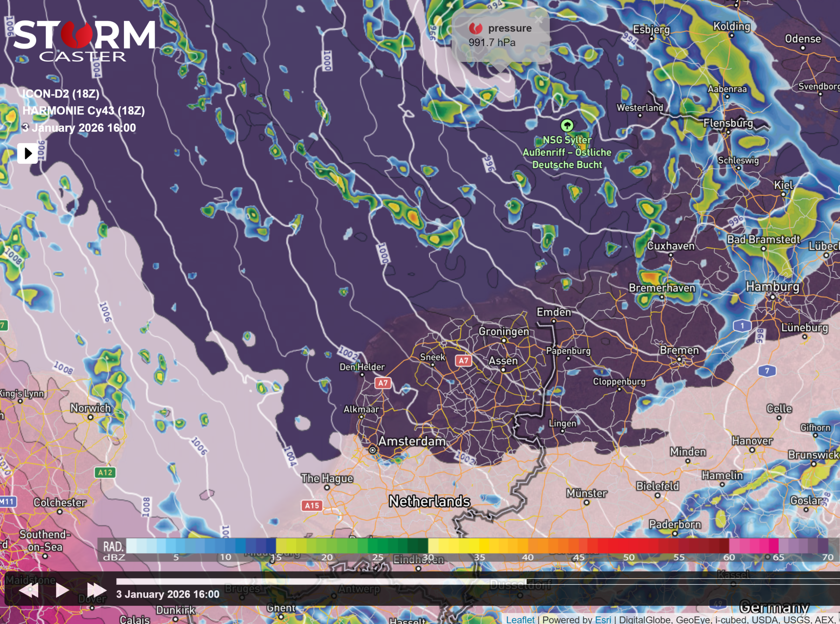Select the Westerland label
Screen dimensions: 840x624
pyautogui.click(x=640, y=108)
